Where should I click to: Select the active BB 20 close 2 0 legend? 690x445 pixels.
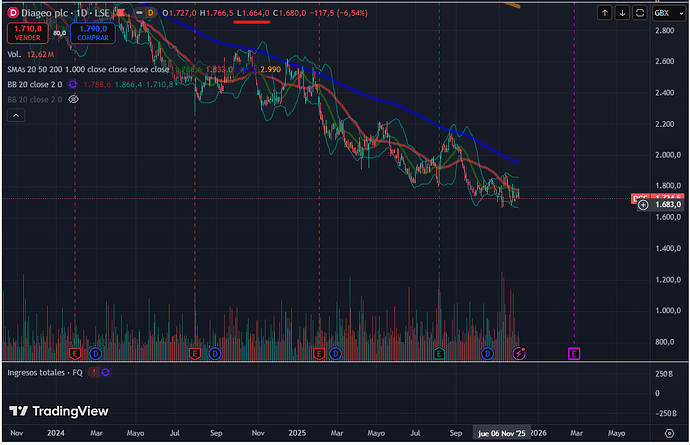(x=35, y=85)
